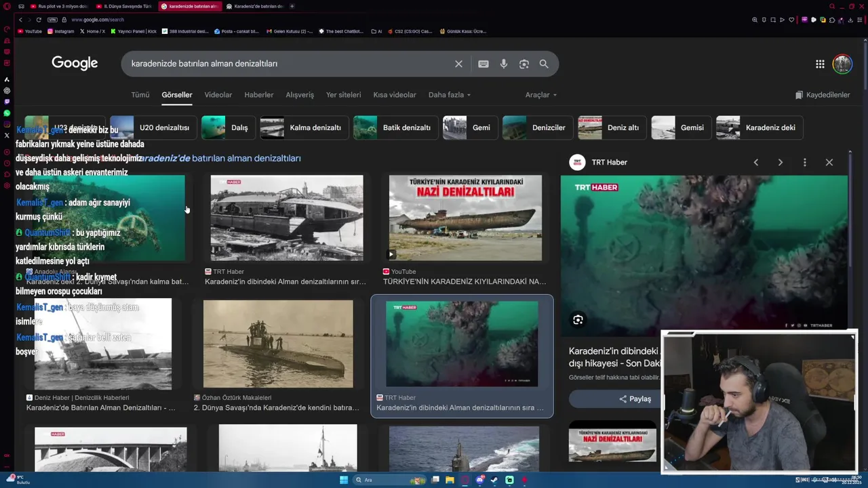
Task: Click the magnifier search submit icon
Action: (x=544, y=64)
